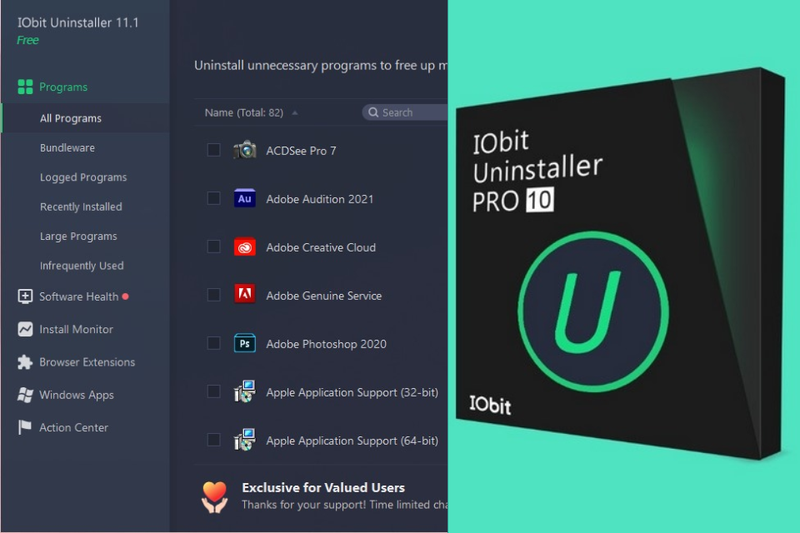
Task: Toggle the Name column sort arrow
Action: 295,113
